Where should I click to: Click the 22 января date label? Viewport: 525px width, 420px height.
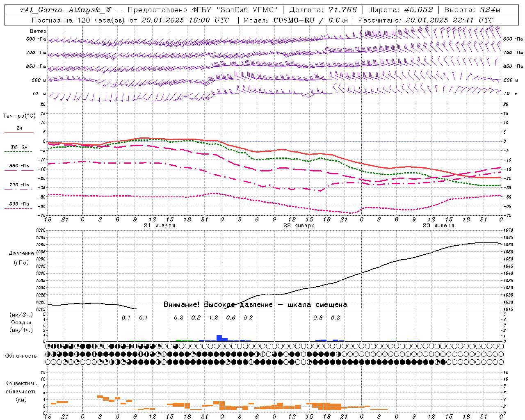pyautogui.click(x=299, y=226)
